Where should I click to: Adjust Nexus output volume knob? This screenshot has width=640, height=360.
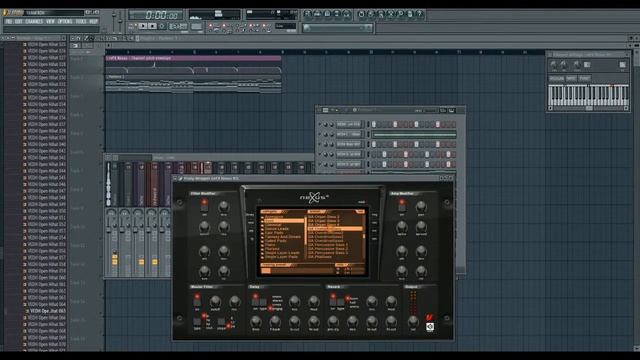413,321
